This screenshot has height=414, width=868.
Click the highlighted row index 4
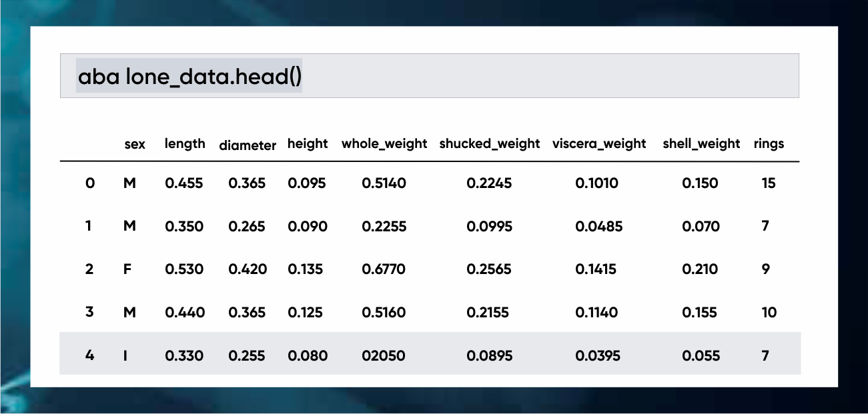tap(89, 355)
